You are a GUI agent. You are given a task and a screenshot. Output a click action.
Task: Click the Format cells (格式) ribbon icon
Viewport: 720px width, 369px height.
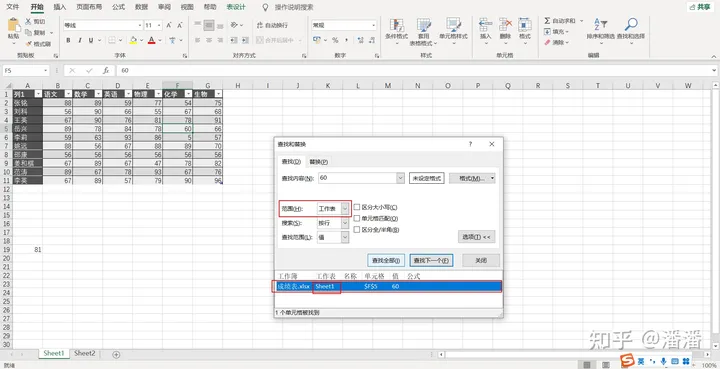pyautogui.click(x=524, y=25)
